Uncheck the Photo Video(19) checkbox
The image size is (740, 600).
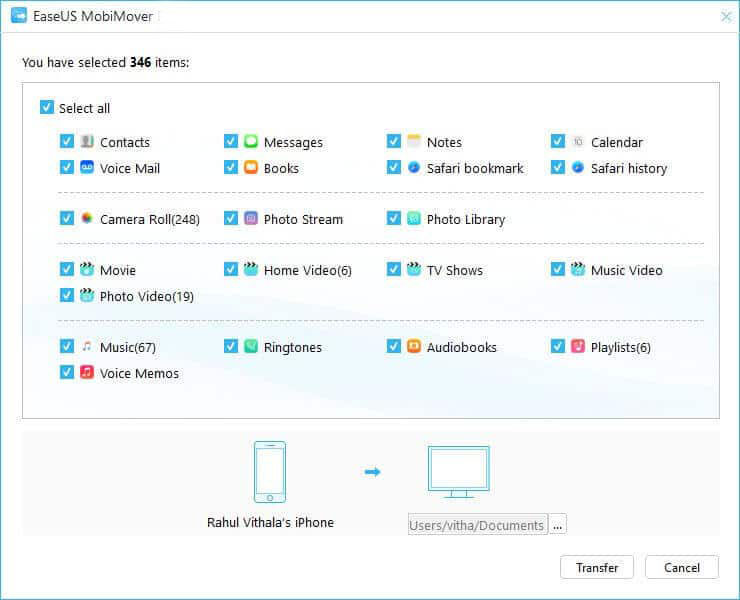(x=67, y=295)
